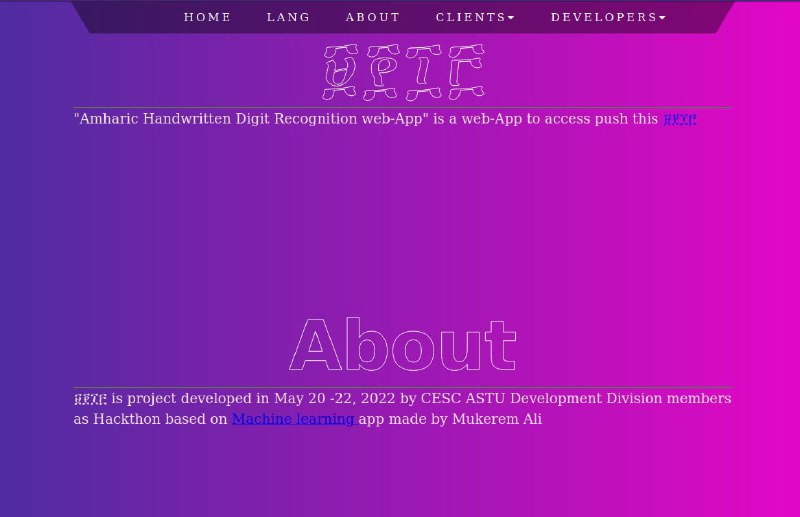Click the text 'app made by Mukerem Ali'
This screenshot has height=517, width=800.
450,419
